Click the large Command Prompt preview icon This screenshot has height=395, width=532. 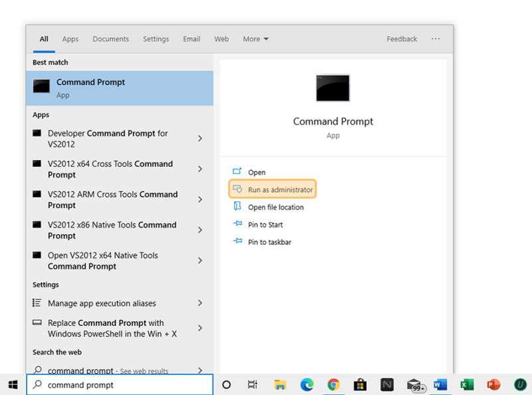tap(332, 88)
